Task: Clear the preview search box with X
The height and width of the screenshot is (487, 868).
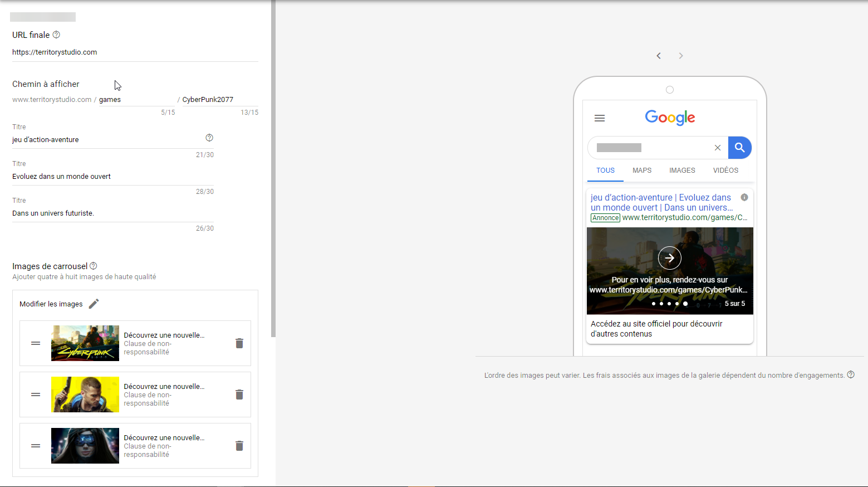Action: point(718,148)
